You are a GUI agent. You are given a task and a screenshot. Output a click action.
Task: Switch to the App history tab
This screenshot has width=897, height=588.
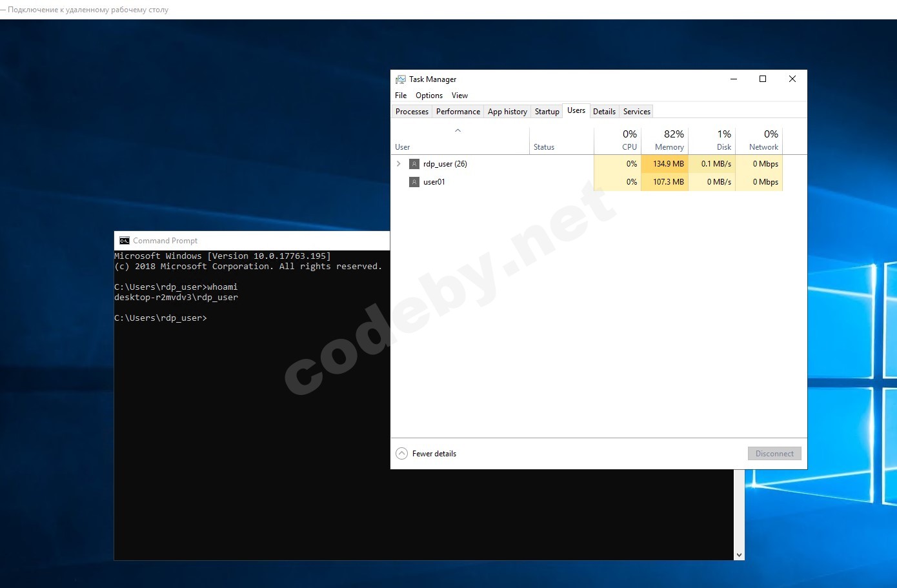(x=507, y=112)
